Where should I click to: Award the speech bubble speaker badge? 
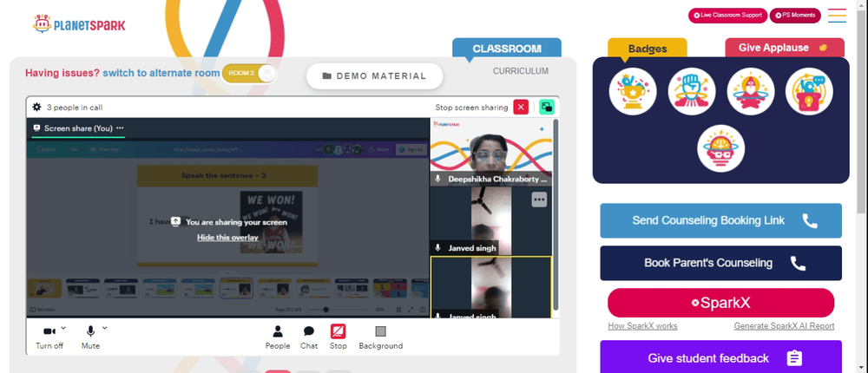[809, 91]
